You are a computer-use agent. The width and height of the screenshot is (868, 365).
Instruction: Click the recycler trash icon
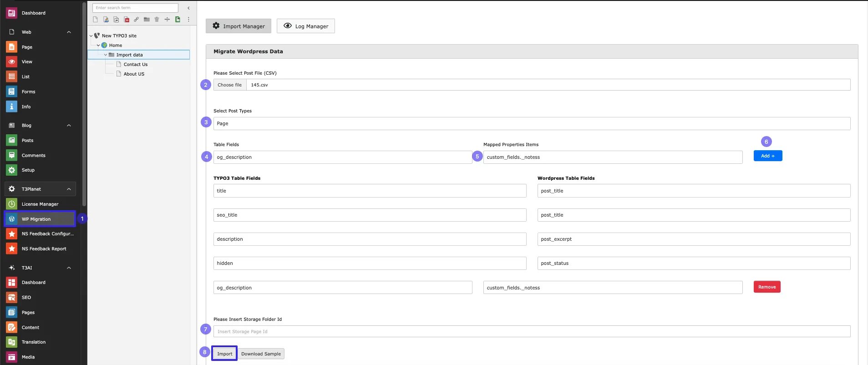(x=157, y=20)
